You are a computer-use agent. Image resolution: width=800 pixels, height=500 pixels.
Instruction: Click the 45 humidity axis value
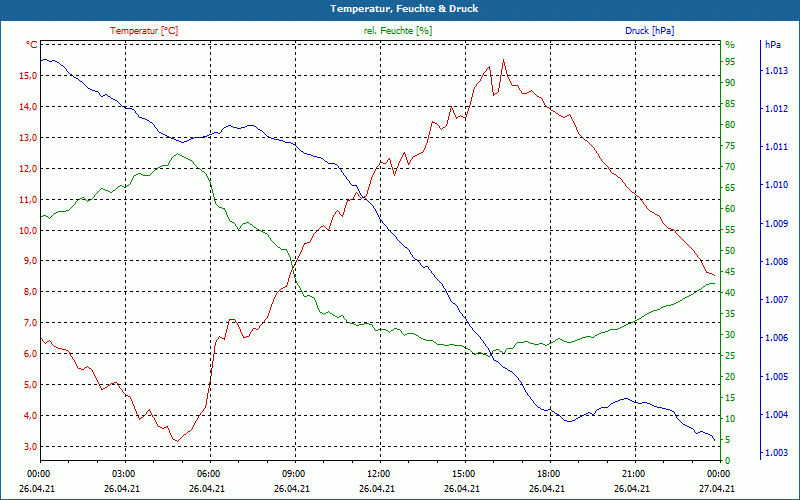pos(730,271)
